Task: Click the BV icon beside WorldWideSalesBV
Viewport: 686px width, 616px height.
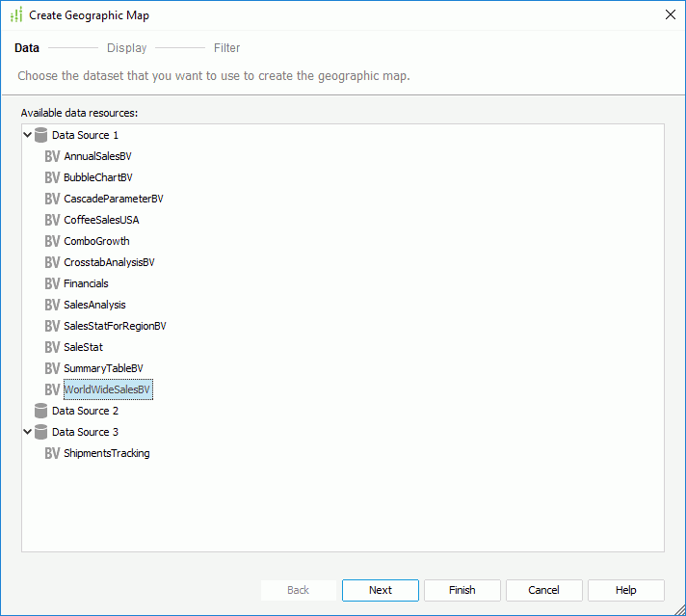Action: [x=52, y=389]
